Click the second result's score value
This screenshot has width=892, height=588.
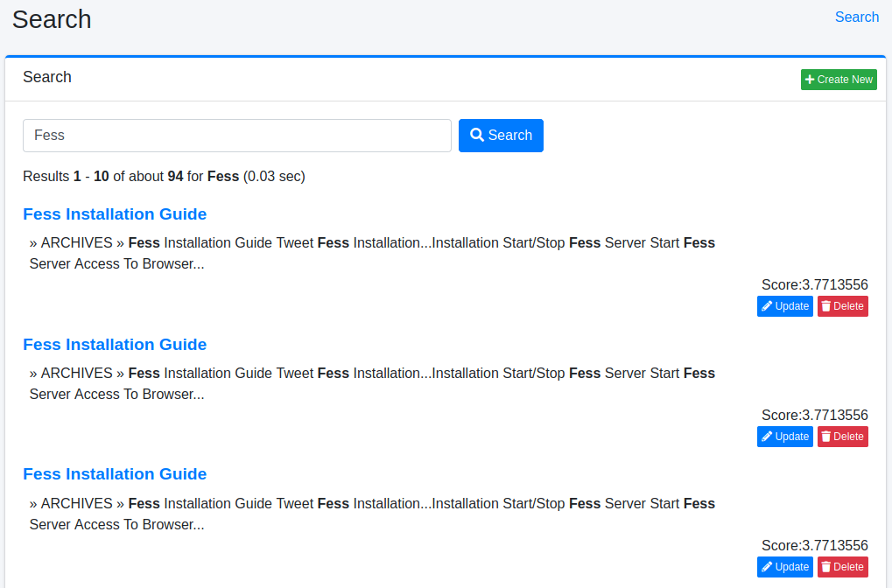(x=814, y=416)
